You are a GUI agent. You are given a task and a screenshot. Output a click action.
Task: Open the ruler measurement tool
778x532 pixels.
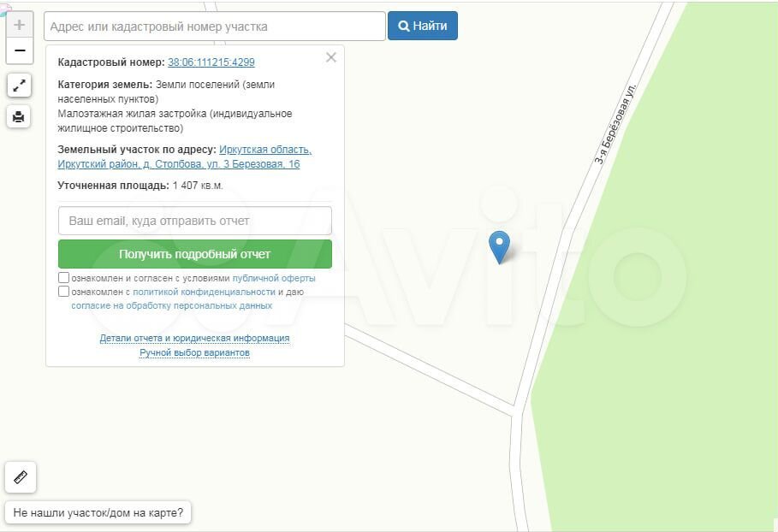click(x=21, y=477)
